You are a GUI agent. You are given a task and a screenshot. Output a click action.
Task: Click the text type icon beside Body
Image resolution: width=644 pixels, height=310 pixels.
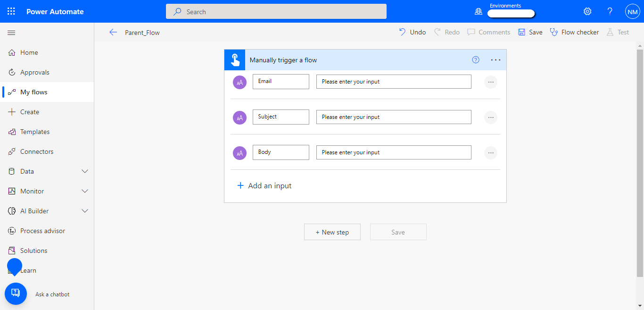point(240,153)
